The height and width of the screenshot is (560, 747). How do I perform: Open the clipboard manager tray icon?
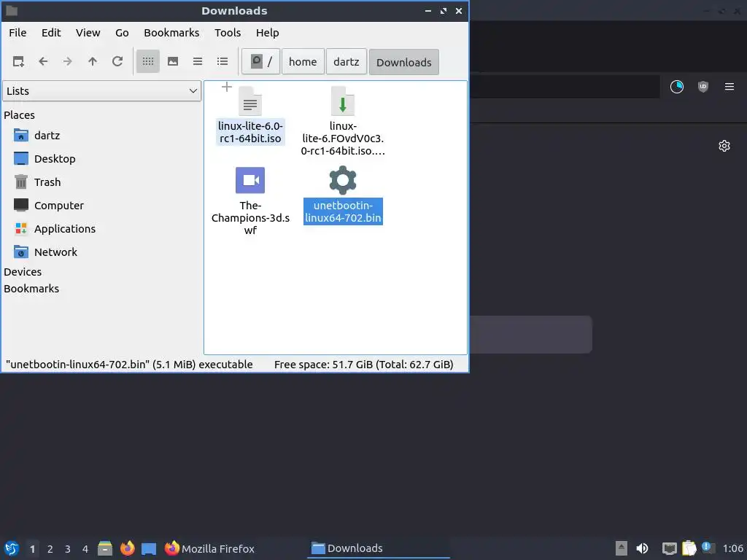point(689,548)
